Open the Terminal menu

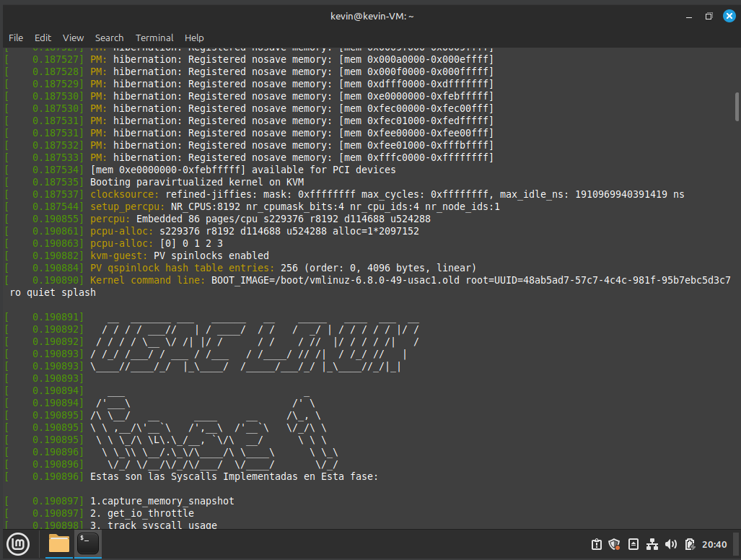click(x=154, y=38)
